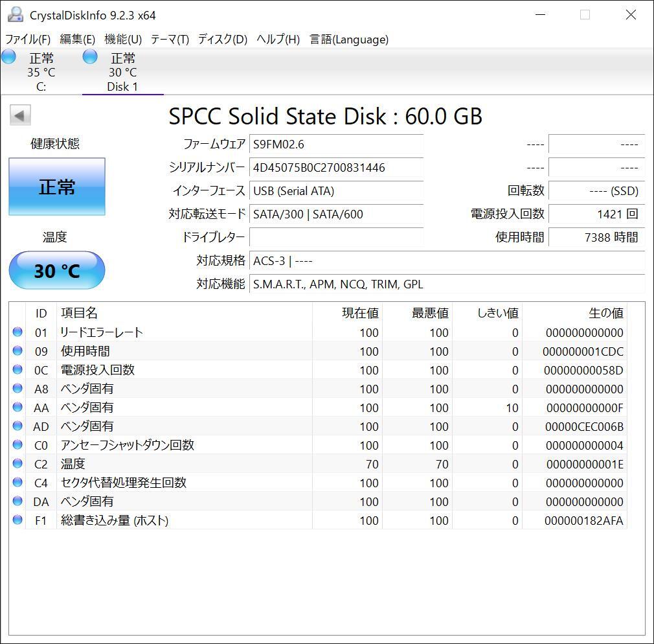Click status orb of C2 温度 row
The height and width of the screenshot is (644, 654).
pos(17,463)
